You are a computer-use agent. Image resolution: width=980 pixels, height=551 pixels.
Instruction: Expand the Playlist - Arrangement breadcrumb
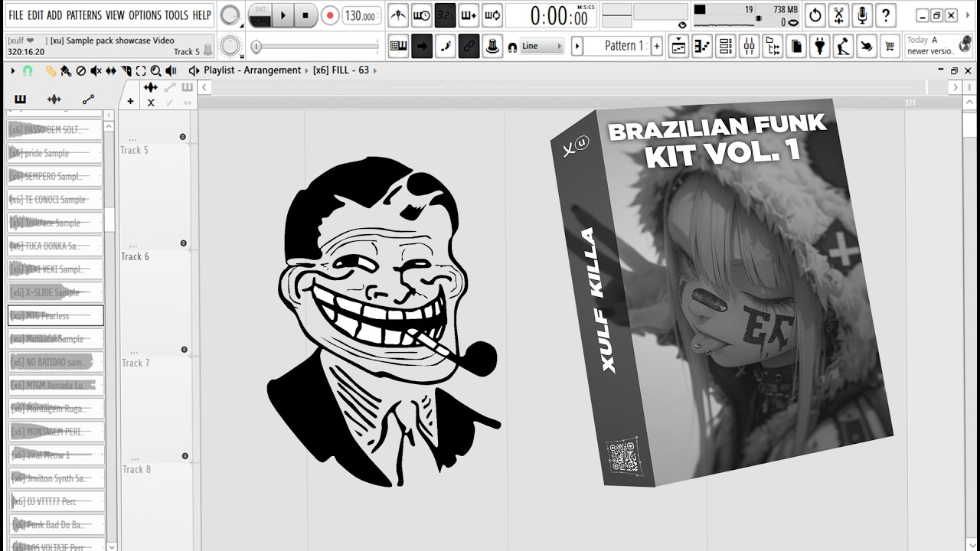point(307,70)
